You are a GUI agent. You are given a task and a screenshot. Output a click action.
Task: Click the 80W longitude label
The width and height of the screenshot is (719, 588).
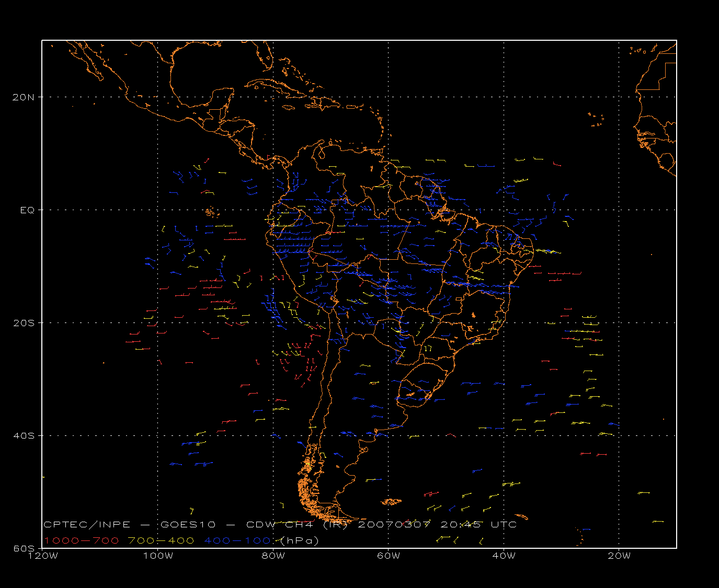click(x=273, y=556)
